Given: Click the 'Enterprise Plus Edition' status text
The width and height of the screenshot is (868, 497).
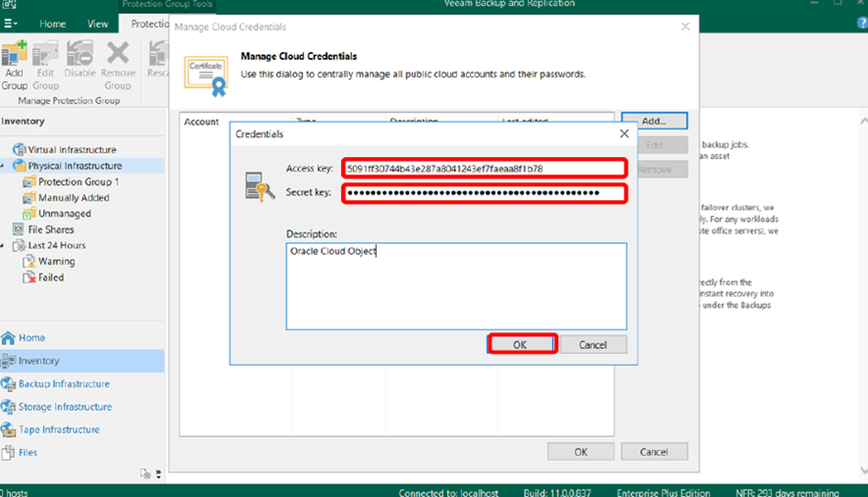Looking at the screenshot, I should click(x=663, y=492).
